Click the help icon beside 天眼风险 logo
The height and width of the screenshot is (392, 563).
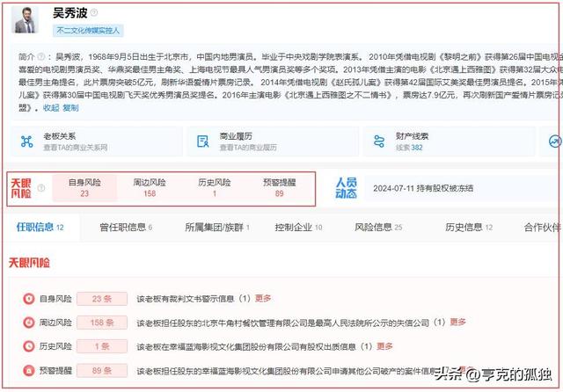[x=41, y=188]
